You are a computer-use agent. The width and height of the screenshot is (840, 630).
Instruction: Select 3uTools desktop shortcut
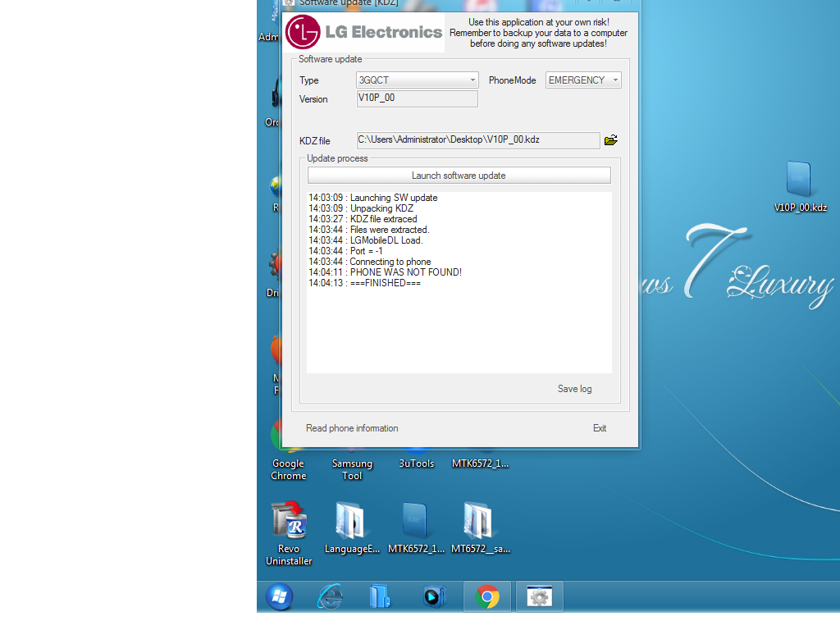416,459
